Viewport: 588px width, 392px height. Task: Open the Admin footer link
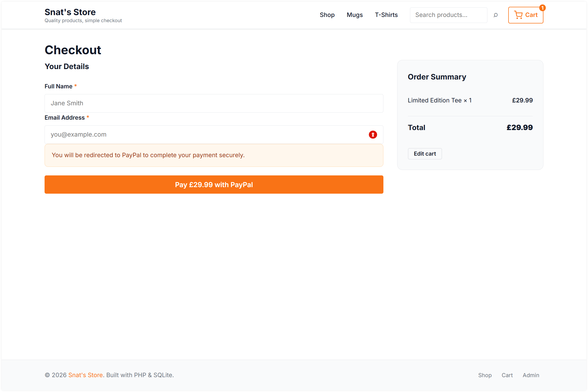pyautogui.click(x=531, y=375)
